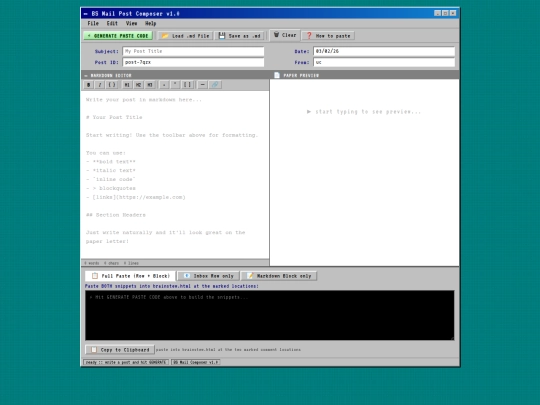Insert an H3 heading

coord(150,85)
